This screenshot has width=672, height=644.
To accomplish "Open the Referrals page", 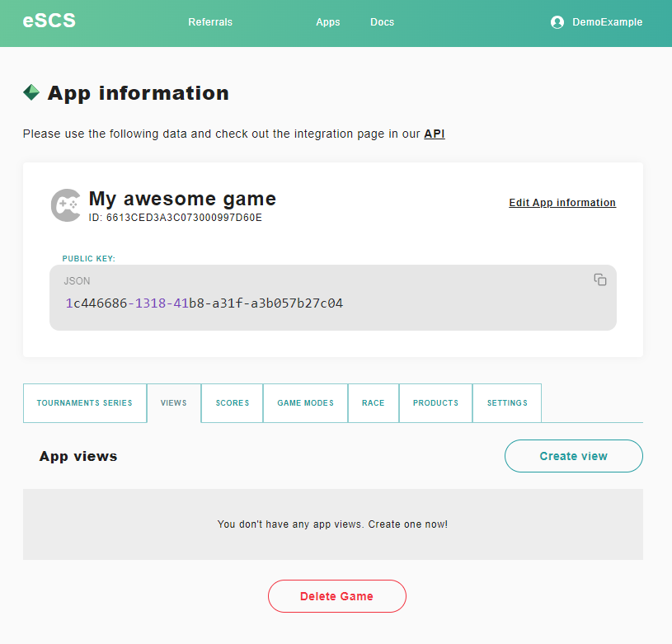I will click(x=210, y=22).
